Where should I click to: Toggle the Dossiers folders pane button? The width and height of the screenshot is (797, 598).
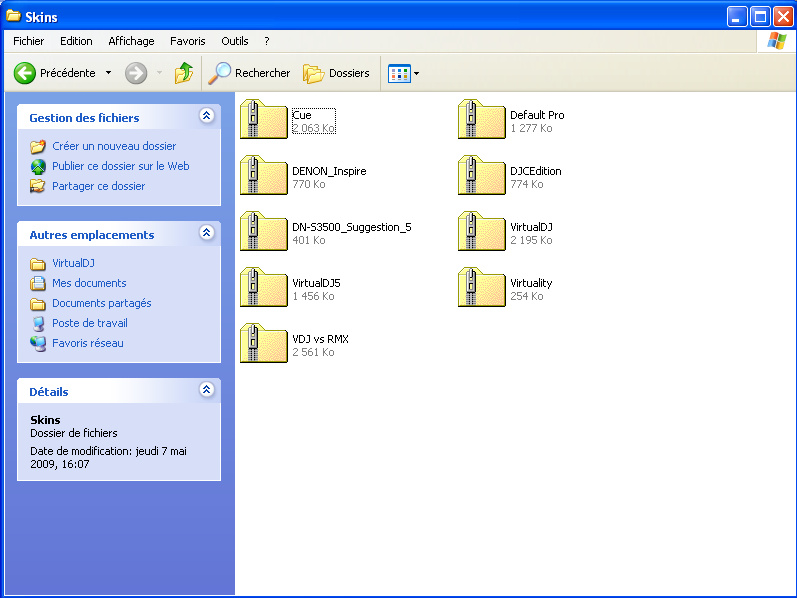(337, 73)
